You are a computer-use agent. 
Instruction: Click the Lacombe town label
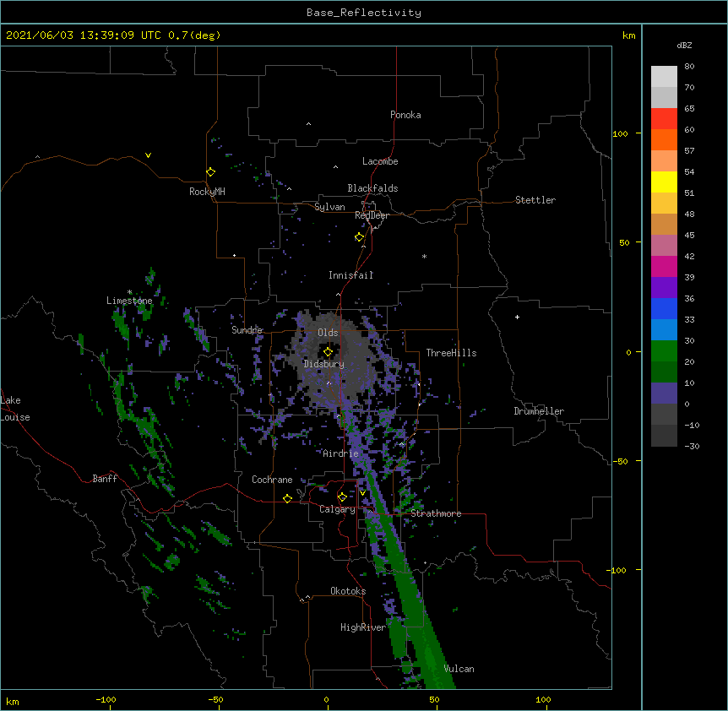380,161
